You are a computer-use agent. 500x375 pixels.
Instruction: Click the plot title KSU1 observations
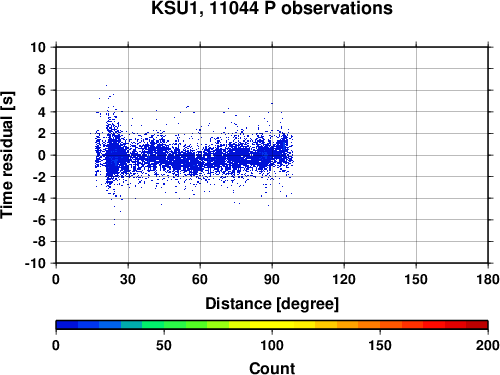coord(272,8)
